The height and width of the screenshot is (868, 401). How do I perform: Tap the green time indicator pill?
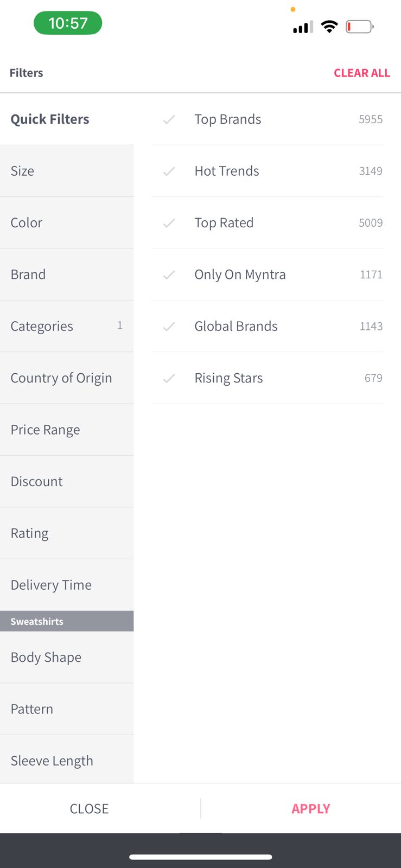pyautogui.click(x=68, y=23)
